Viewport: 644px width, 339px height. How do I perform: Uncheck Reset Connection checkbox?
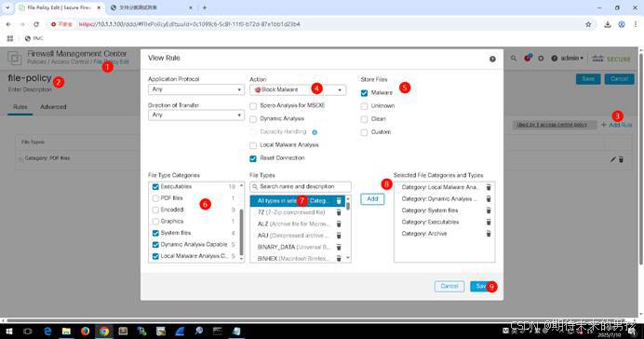[253, 158]
